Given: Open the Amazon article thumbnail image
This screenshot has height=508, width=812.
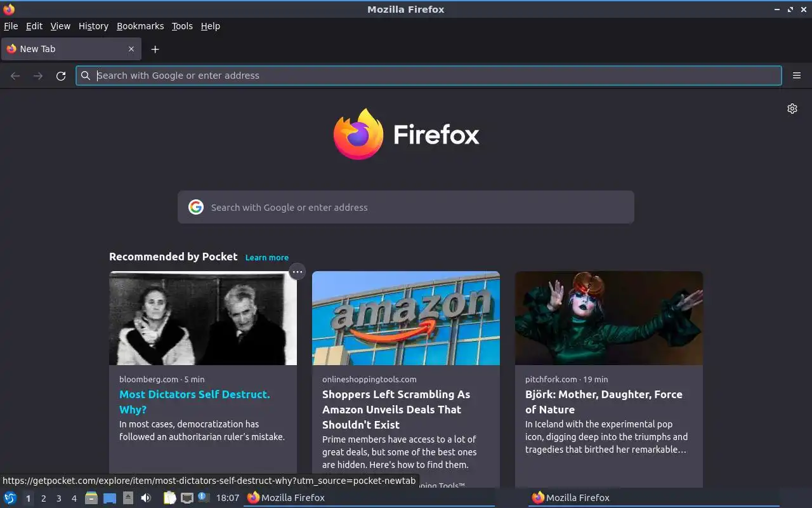Looking at the screenshot, I should (406, 318).
